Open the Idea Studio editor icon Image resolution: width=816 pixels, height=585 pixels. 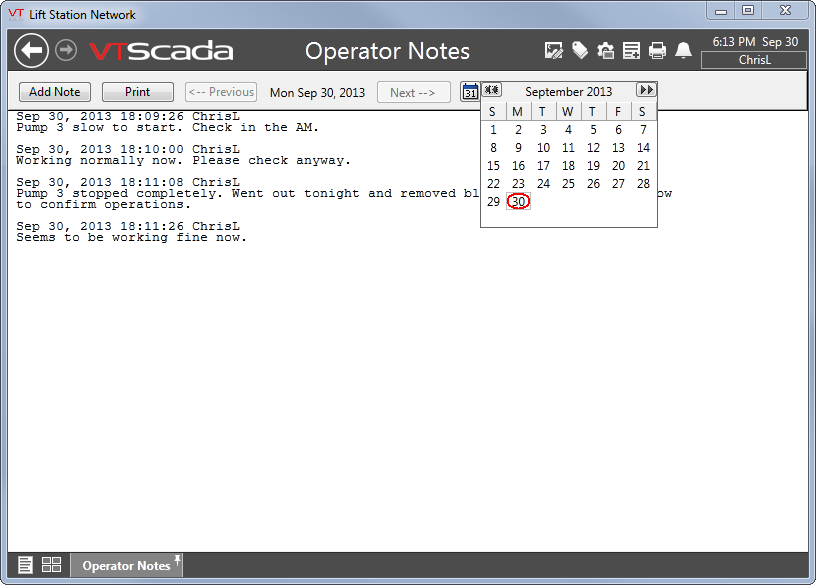click(554, 48)
